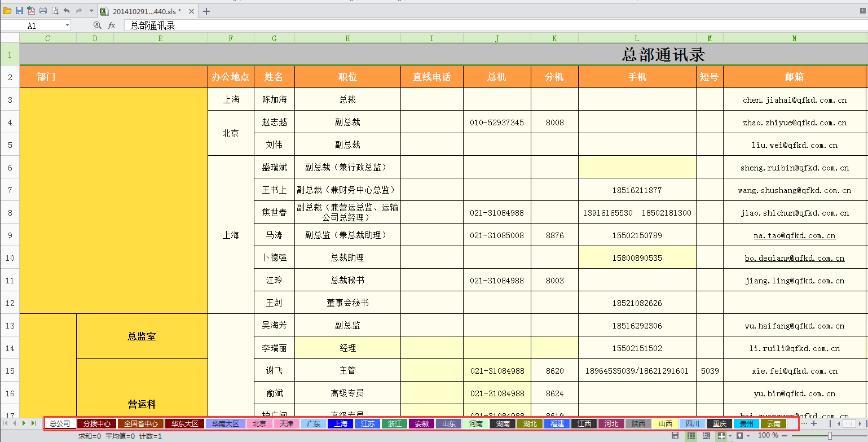Close the 201410291...440.xls document tab
The width and height of the screenshot is (868, 442).
pyautogui.click(x=191, y=11)
